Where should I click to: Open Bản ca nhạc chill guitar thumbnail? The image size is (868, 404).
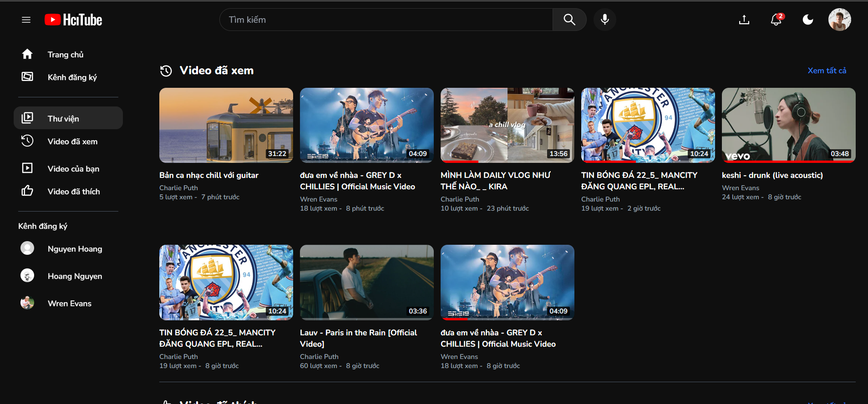click(x=226, y=125)
